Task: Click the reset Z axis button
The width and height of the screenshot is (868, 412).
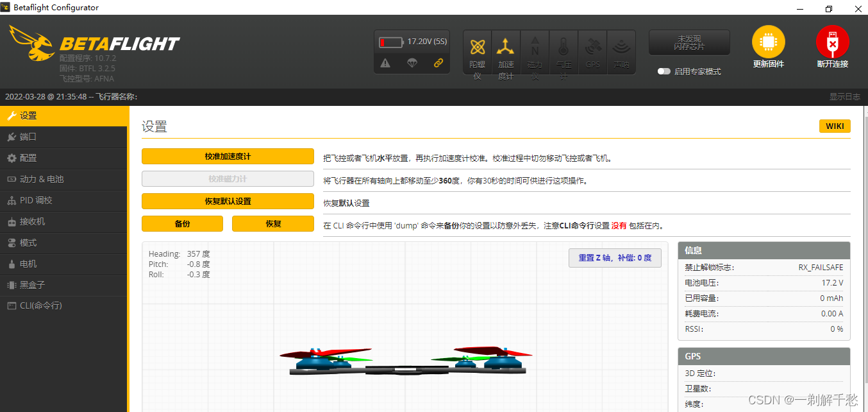Action: pyautogui.click(x=615, y=257)
